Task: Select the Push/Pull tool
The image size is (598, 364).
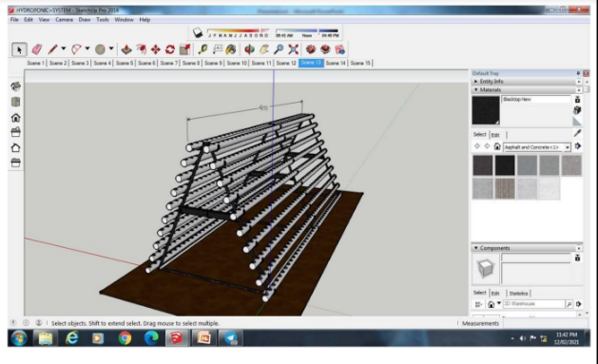Action: [126, 49]
